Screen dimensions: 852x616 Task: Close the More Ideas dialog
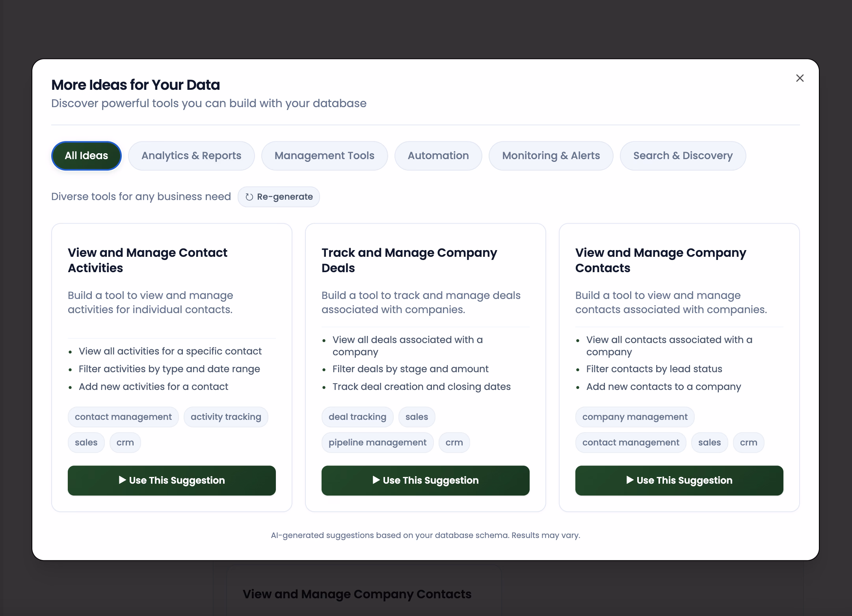click(x=800, y=78)
